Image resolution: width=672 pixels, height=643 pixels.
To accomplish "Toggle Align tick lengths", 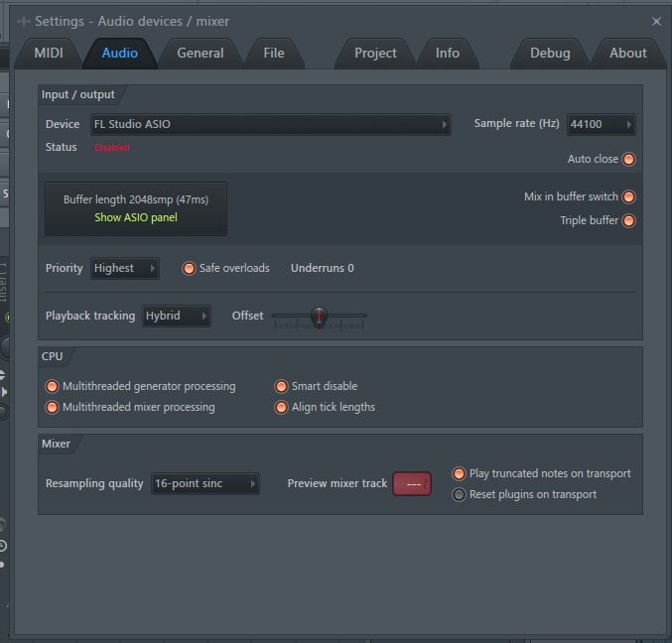I will (x=282, y=407).
